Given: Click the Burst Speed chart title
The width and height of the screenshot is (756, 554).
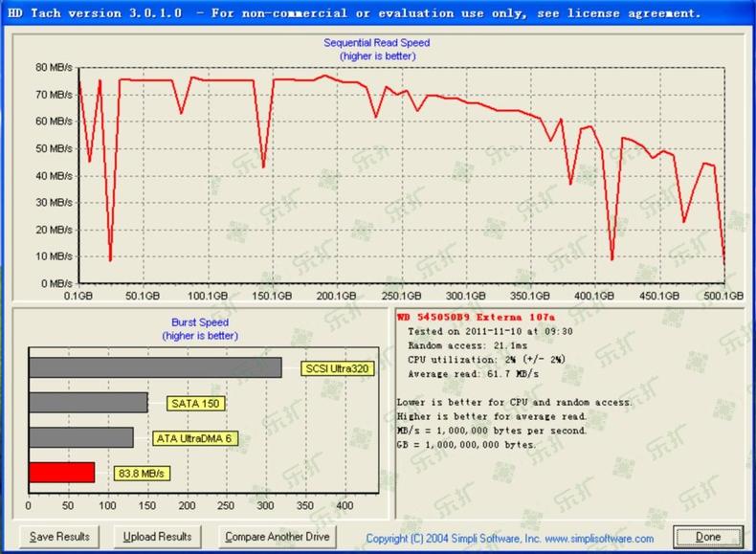Looking at the screenshot, I should pos(200,322).
